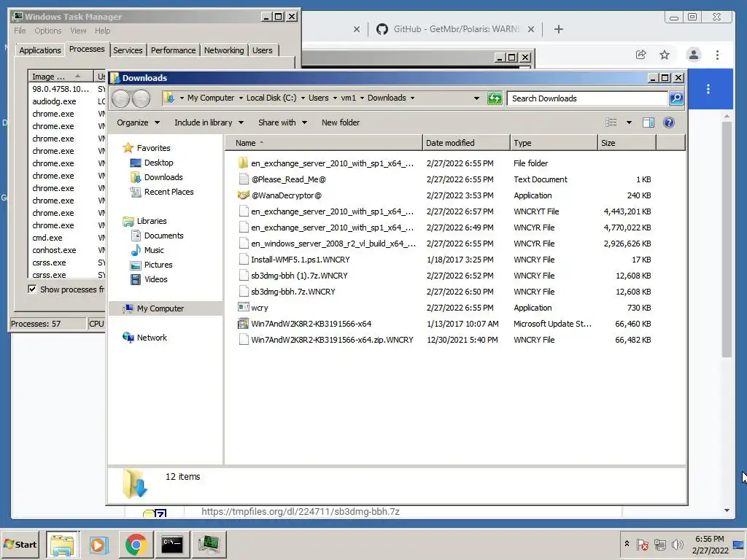Select cmd.exe in Task Manager process list
This screenshot has width=747, height=560.
tap(47, 238)
